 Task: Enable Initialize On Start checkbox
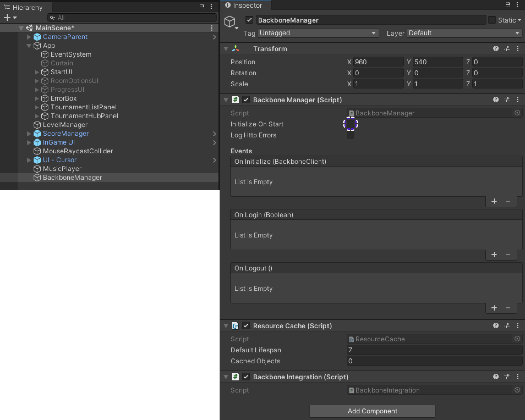[x=350, y=124]
